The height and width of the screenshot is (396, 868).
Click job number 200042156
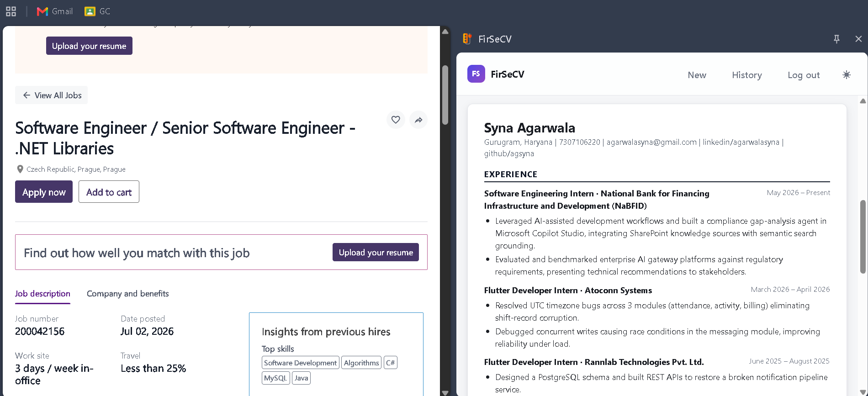(40, 331)
